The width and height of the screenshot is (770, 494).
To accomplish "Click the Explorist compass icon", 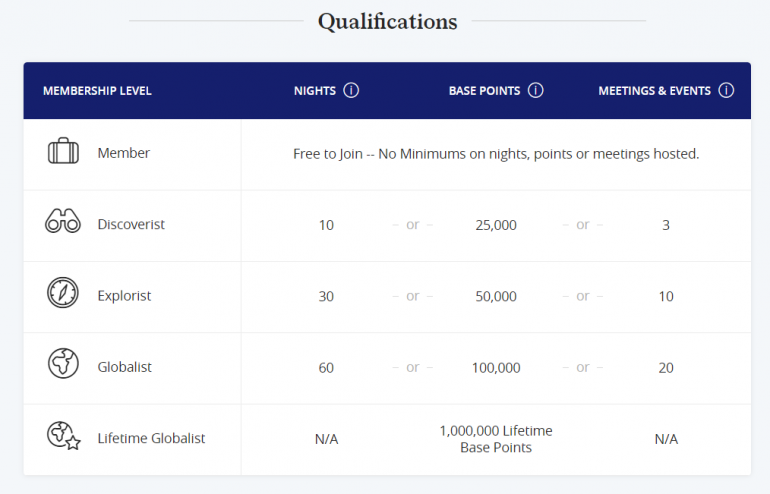I will 63,295.
